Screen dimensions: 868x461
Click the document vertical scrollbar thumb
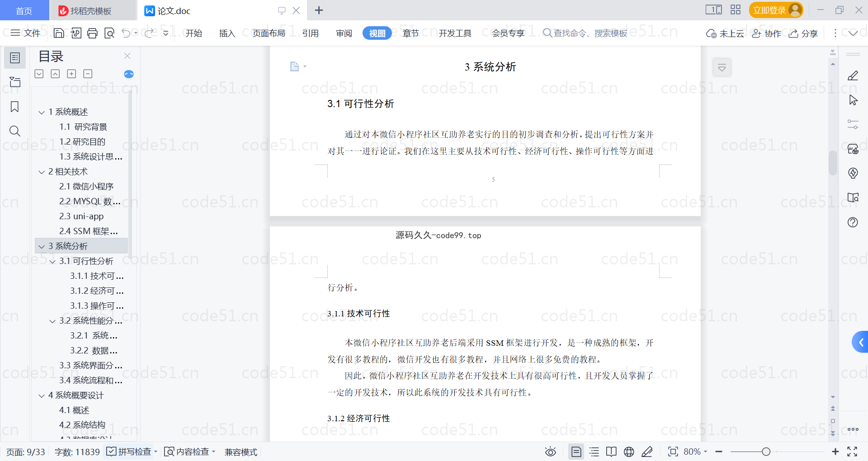point(833,163)
